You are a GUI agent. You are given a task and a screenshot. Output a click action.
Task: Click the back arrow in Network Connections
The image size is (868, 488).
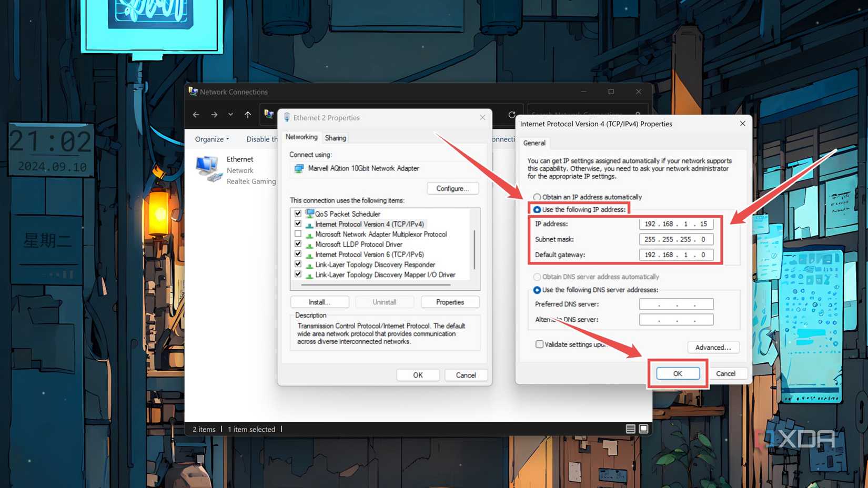point(196,115)
